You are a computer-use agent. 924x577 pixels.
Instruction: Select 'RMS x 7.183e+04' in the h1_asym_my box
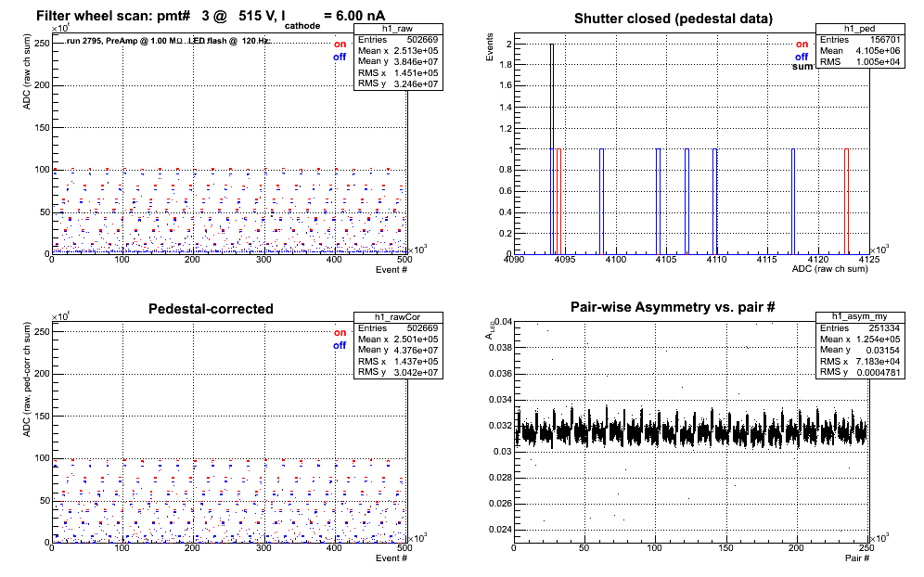point(860,361)
